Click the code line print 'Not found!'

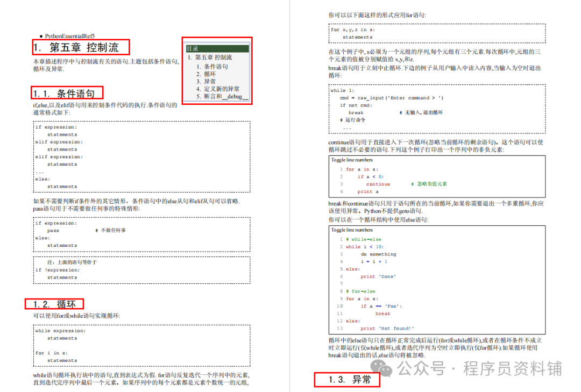pyautogui.click(x=387, y=328)
